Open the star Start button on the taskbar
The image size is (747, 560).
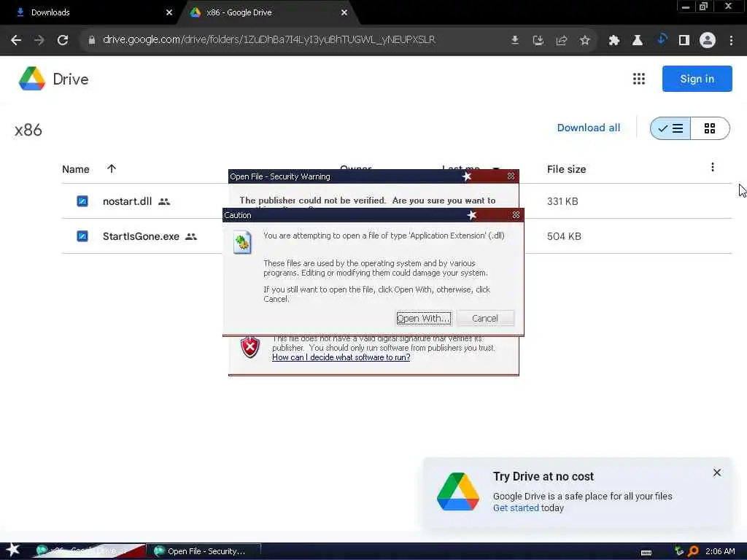[x=12, y=550]
